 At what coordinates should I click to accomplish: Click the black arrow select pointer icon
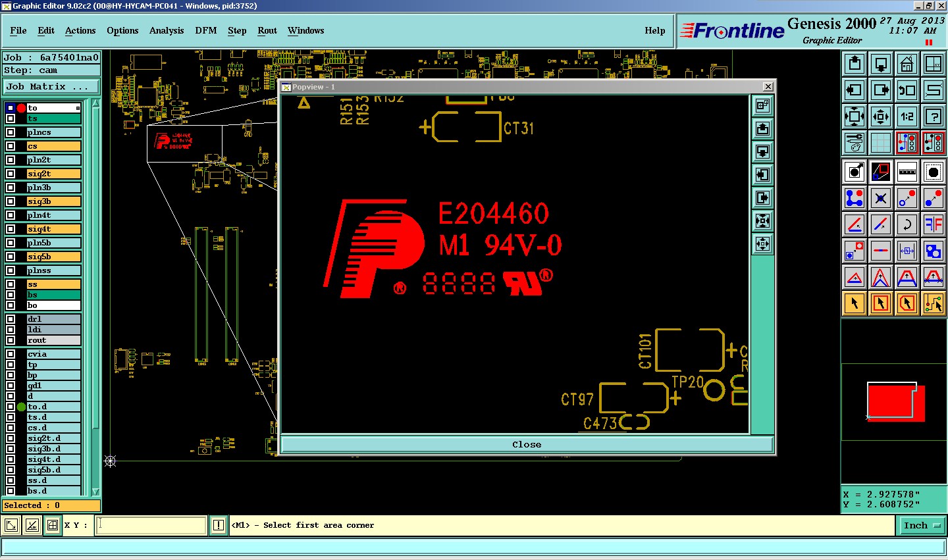point(855,303)
